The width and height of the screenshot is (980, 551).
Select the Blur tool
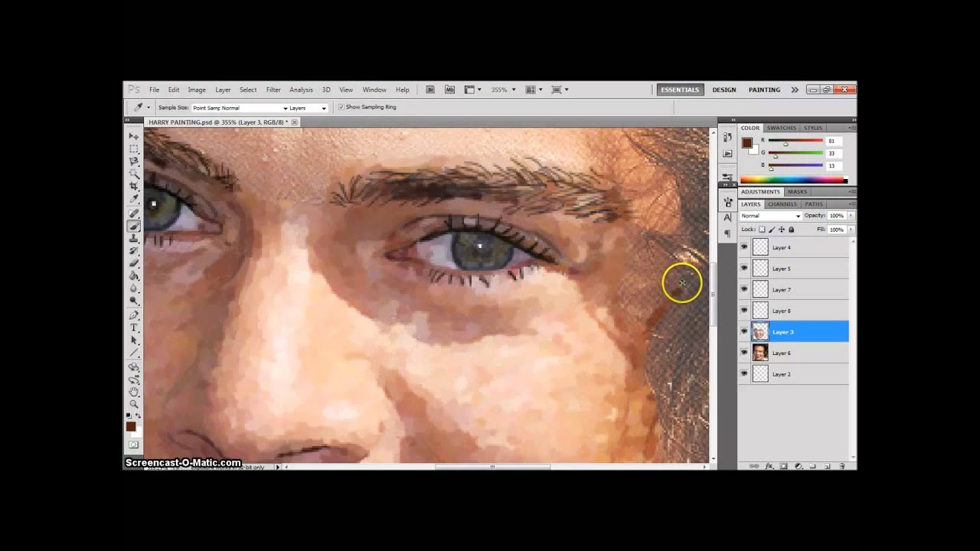point(134,288)
